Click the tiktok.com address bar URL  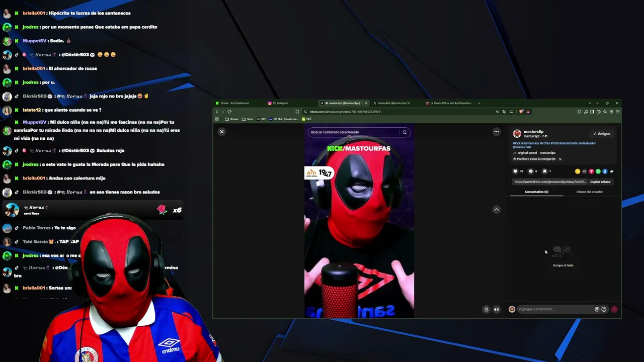[x=346, y=112]
